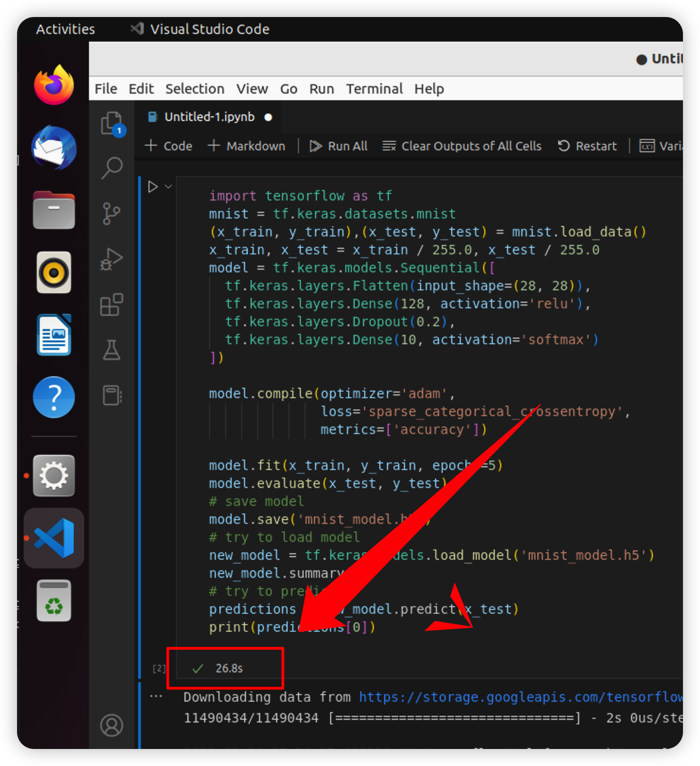This screenshot has width=700, height=766.
Task: Click Run All in notebook toolbar
Action: point(339,146)
